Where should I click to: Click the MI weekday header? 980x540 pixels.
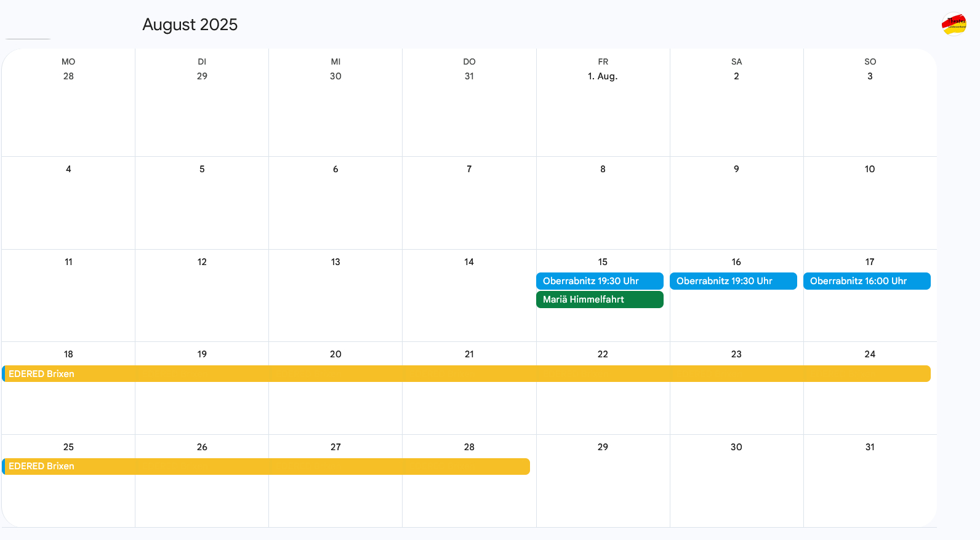click(x=335, y=62)
